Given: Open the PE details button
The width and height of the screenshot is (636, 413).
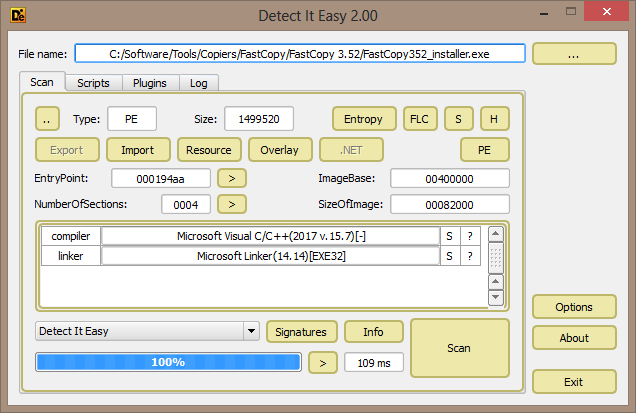Looking at the screenshot, I should pos(485,150).
